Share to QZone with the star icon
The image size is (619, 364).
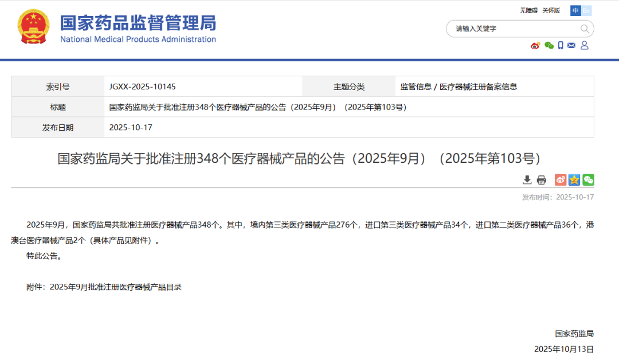pos(574,180)
